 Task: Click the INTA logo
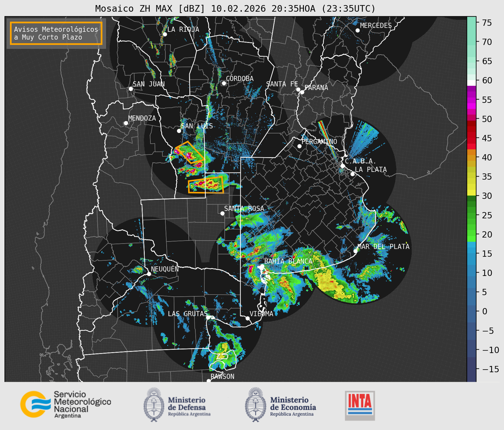pyautogui.click(x=360, y=405)
